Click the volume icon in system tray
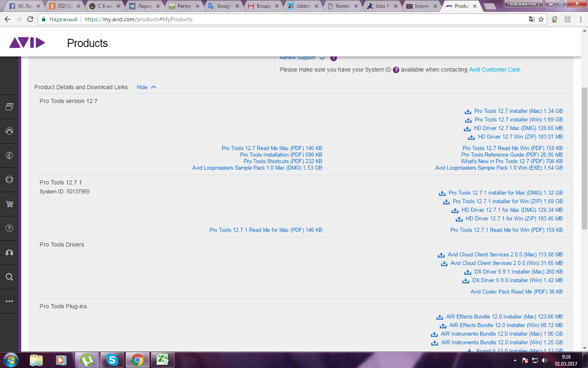 click(x=544, y=360)
